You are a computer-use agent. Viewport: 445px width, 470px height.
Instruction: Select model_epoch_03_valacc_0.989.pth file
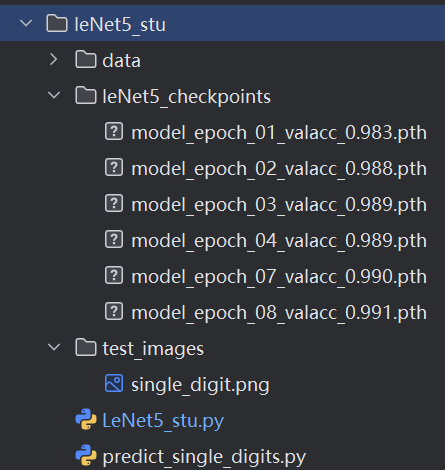pyautogui.click(x=279, y=204)
